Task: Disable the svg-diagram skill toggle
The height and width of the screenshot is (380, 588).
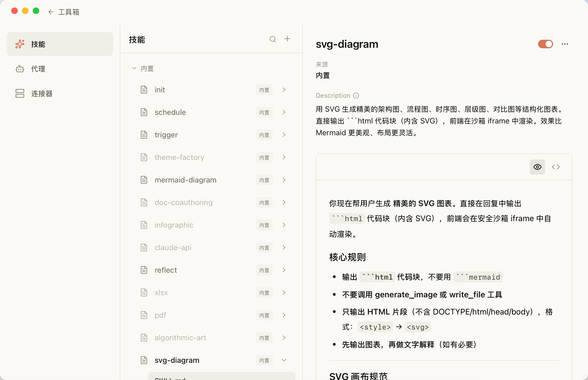Action: (545, 44)
